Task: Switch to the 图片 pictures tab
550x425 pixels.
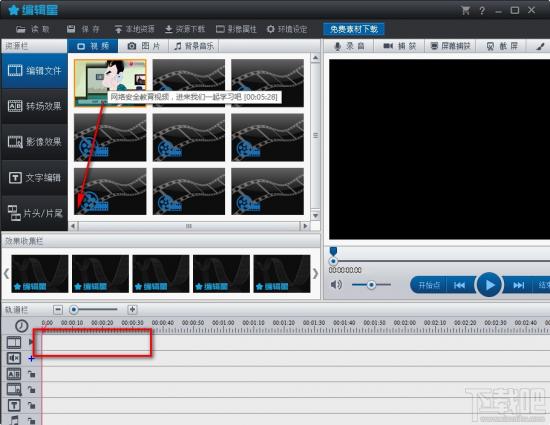Action: [x=144, y=46]
